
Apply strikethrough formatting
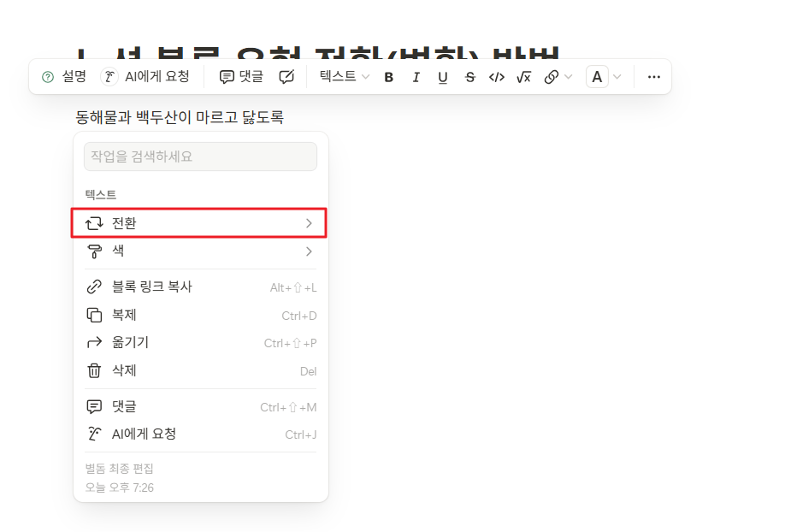pos(469,76)
